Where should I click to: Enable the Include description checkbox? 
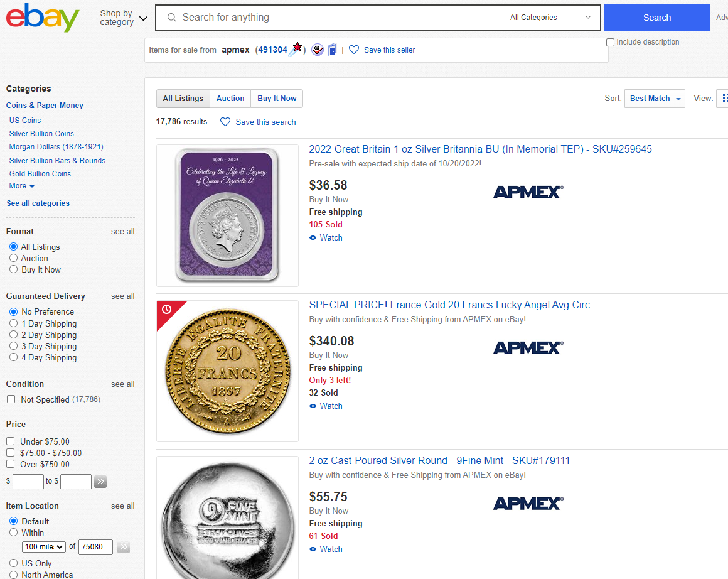(611, 42)
